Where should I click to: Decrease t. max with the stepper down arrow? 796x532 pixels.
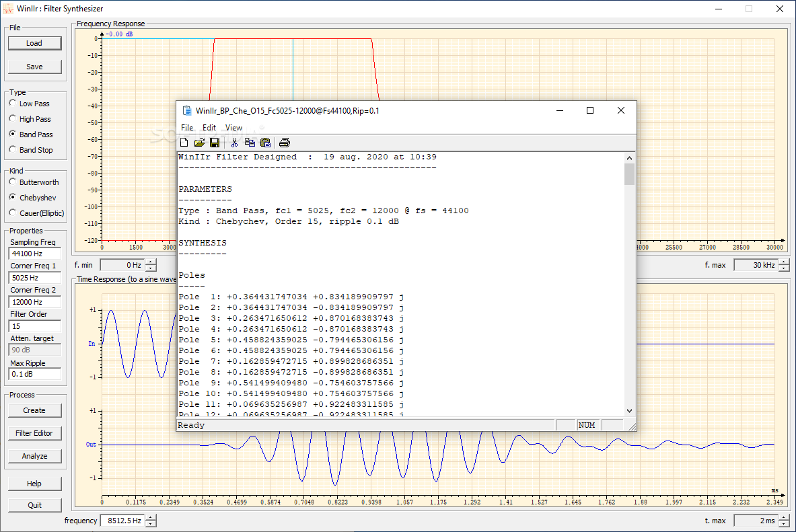point(785,523)
